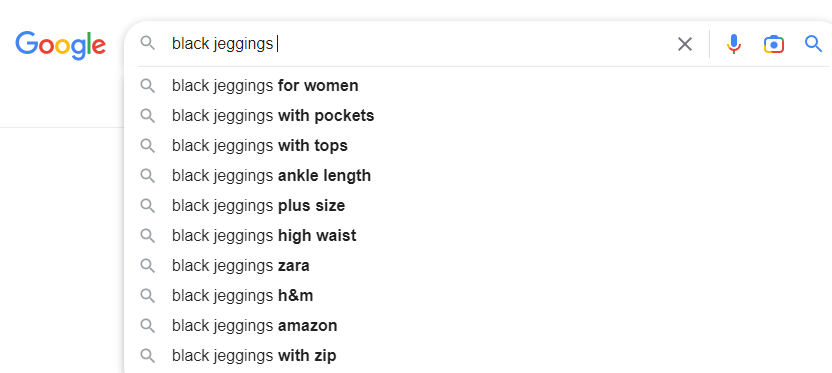Screen dimensions: 832x373
Task: Choose the 'black jeggings h&m' suggestion
Action: point(478,296)
